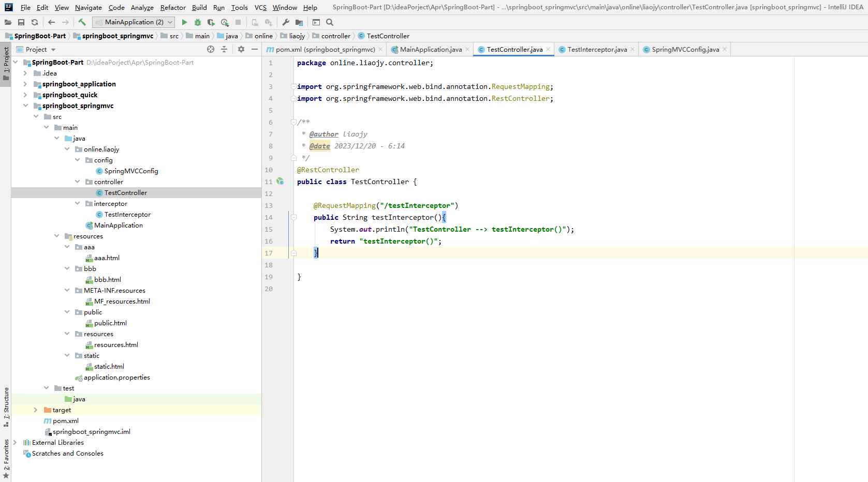Click the Synchronize/Reload toolbar icon
The image size is (868, 482).
click(35, 22)
